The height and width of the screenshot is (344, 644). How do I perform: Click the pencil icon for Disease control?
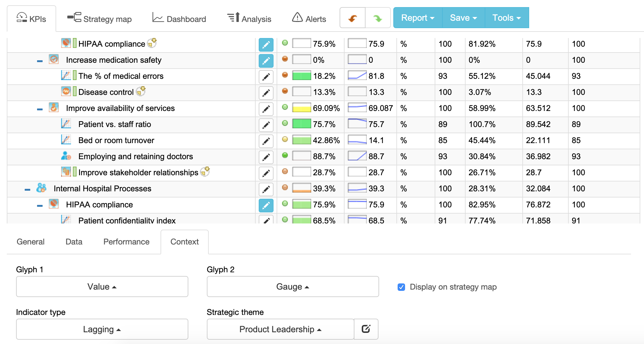click(x=266, y=93)
